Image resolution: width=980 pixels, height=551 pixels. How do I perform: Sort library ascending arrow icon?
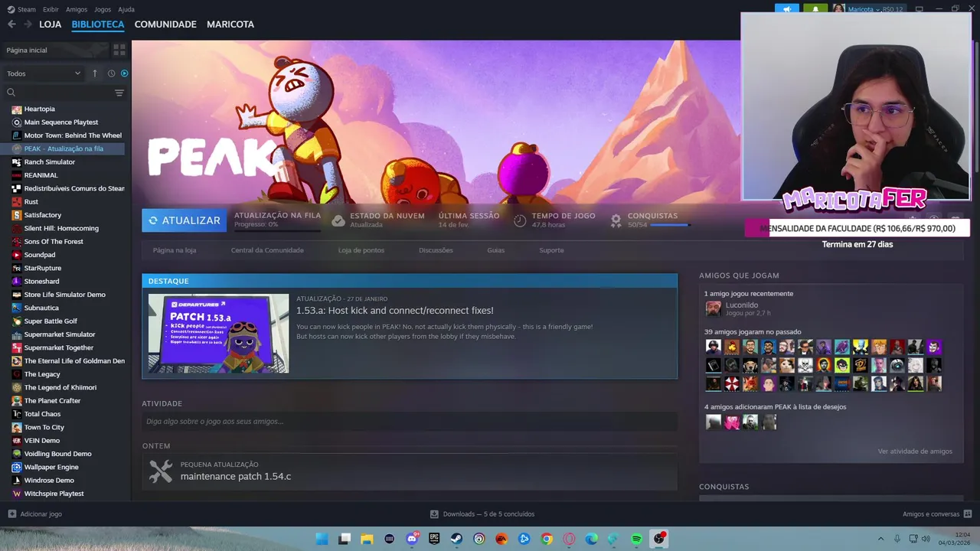(x=95, y=73)
